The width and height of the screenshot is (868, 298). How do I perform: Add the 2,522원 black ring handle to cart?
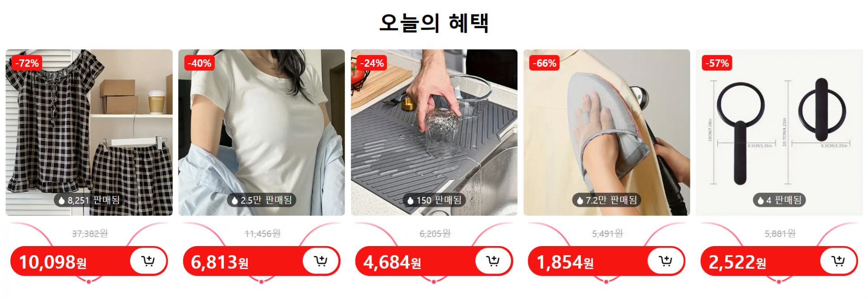click(838, 261)
